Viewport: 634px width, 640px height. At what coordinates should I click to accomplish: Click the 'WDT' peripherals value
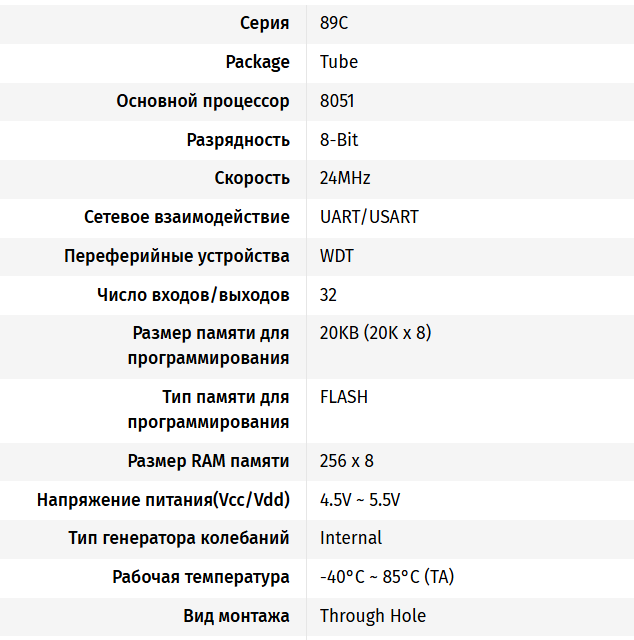(x=337, y=256)
